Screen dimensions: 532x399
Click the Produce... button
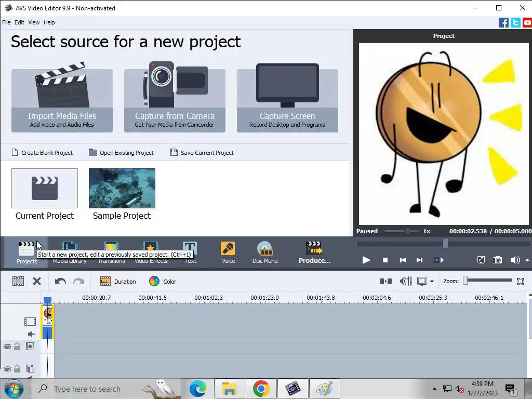click(314, 253)
